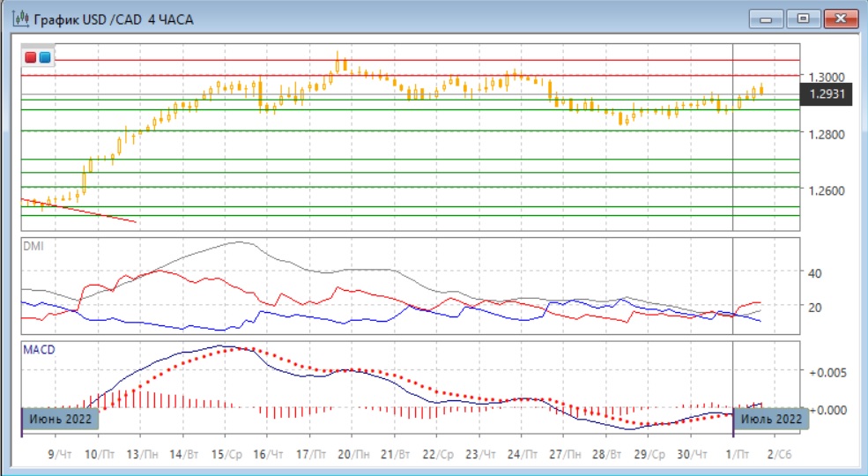Close the USD/CAD chart window
Viewport: 868px width, 476px height.
840,19
